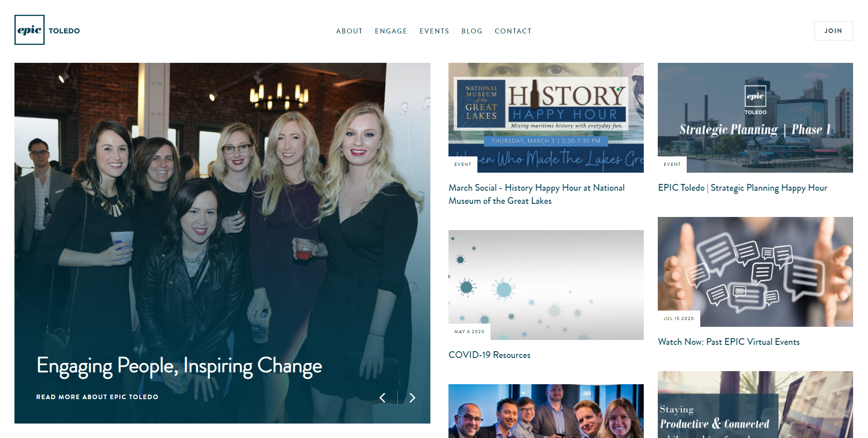Navigate to the Events page

(434, 31)
